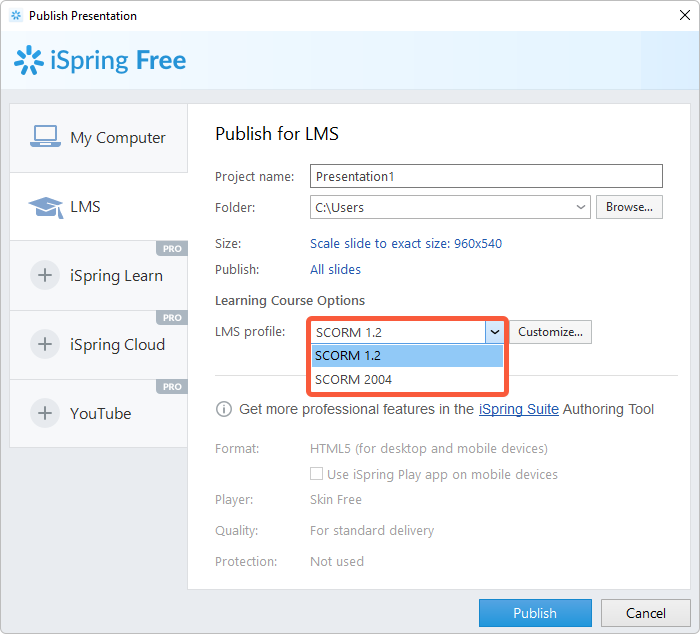The image size is (700, 634).
Task: Open the YouTube publishing tab
Action: [99, 413]
